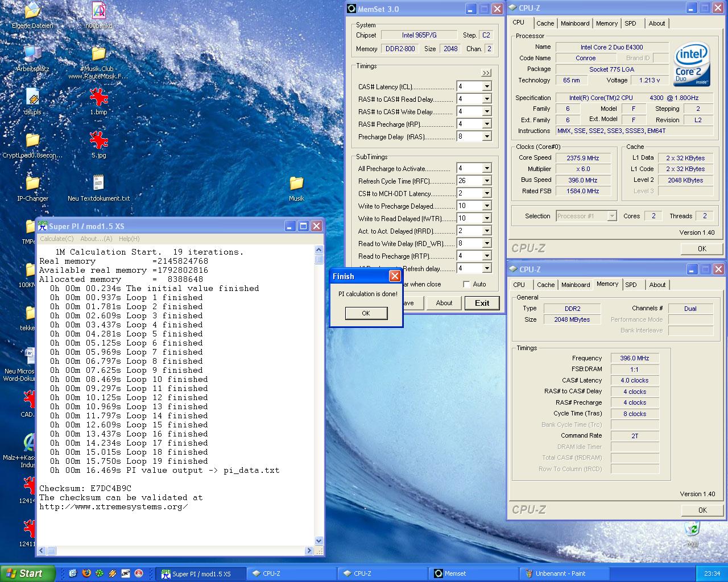The height and width of the screenshot is (582, 728).
Task: Click Exit button in MemSet
Action: [x=482, y=303]
